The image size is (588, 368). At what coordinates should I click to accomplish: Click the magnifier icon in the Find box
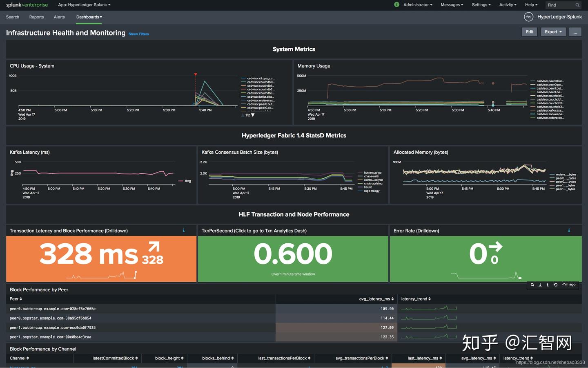coord(577,5)
